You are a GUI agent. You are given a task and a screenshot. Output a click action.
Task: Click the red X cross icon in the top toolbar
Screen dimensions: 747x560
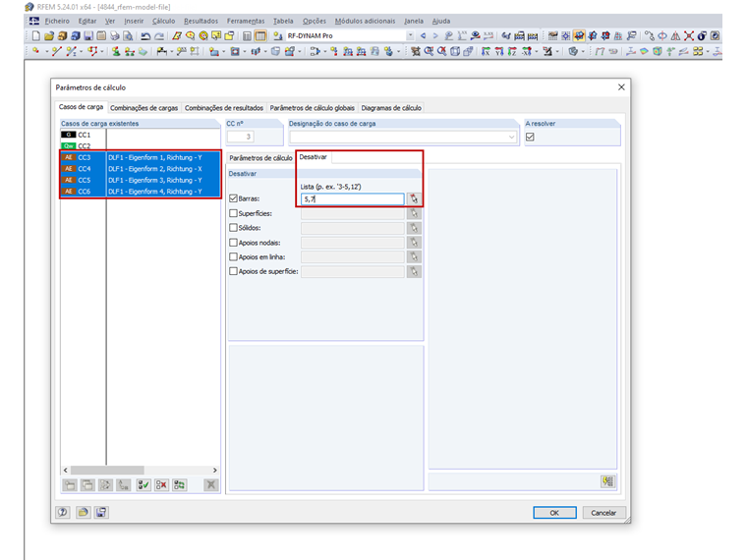[689, 35]
